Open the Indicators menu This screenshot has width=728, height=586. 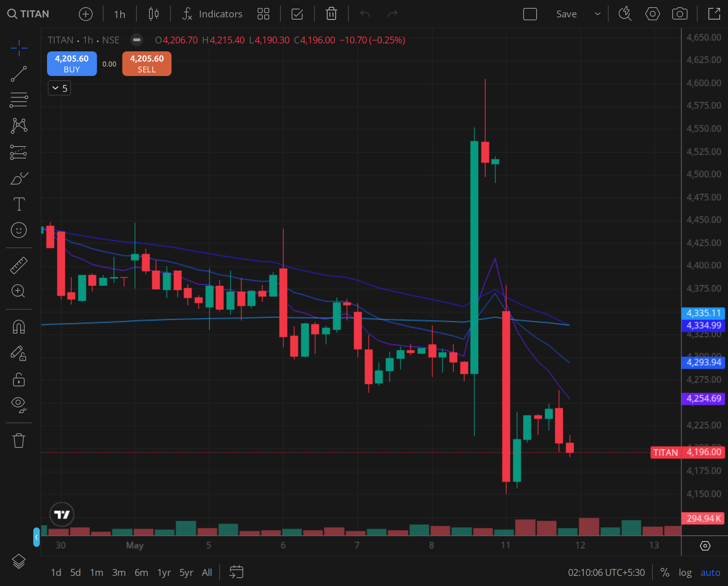point(212,14)
